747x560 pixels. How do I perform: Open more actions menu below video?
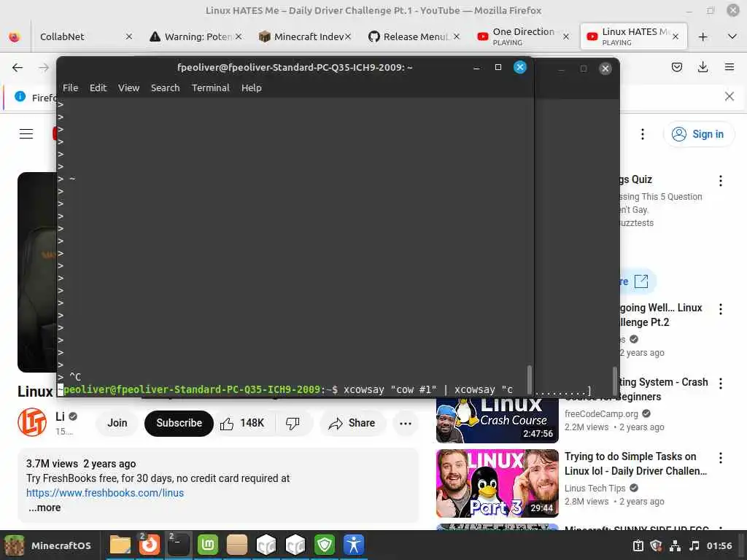click(406, 423)
